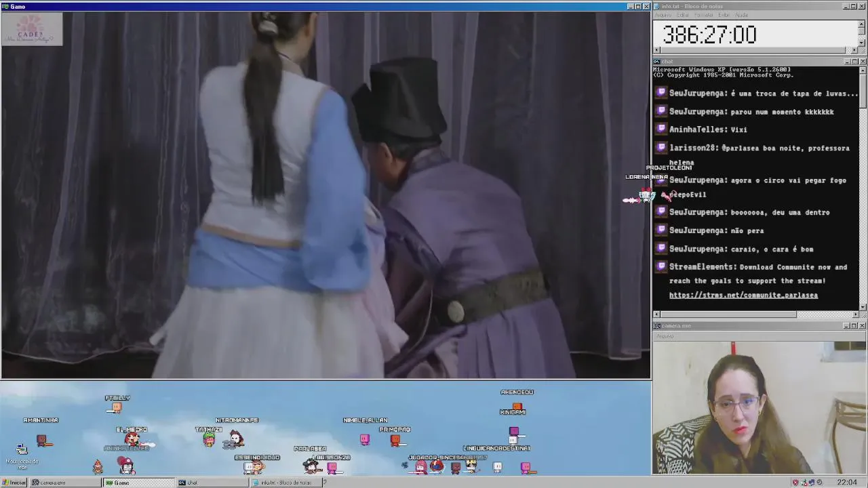868x488 pixels.
Task: Click the chat window scroll up arrow
Action: pos(863,70)
